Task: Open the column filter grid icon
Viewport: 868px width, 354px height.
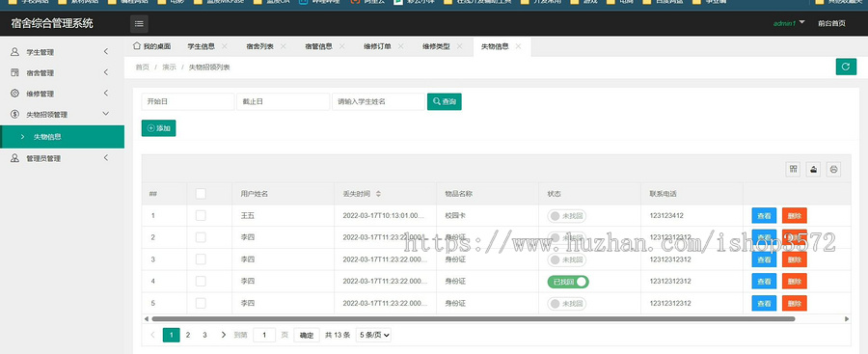Action: pos(794,170)
